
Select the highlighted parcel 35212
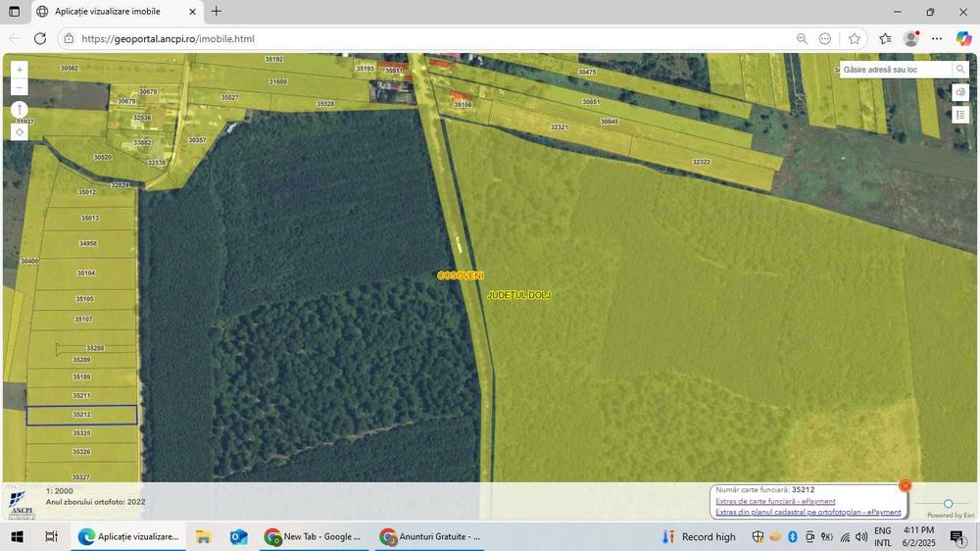coord(82,415)
